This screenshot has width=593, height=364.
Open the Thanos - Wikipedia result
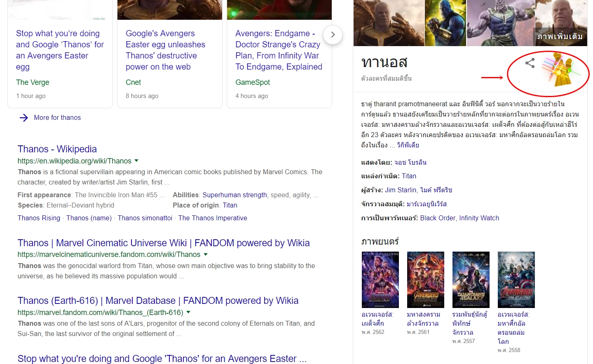click(x=57, y=149)
